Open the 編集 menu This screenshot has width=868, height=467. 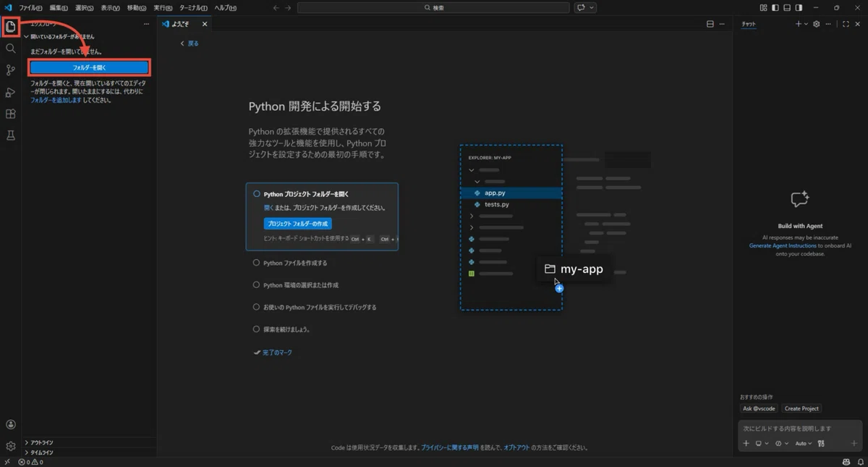pyautogui.click(x=59, y=7)
